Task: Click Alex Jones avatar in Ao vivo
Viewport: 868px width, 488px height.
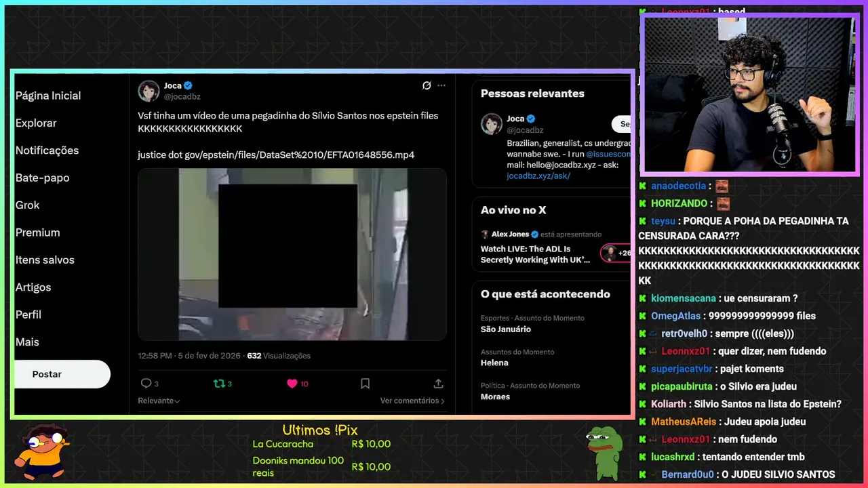Action: 485,235
